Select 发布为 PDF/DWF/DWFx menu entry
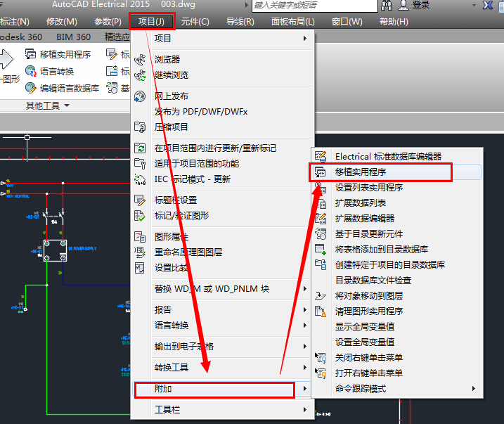Image resolution: width=504 pixels, height=424 pixels. tap(201, 112)
